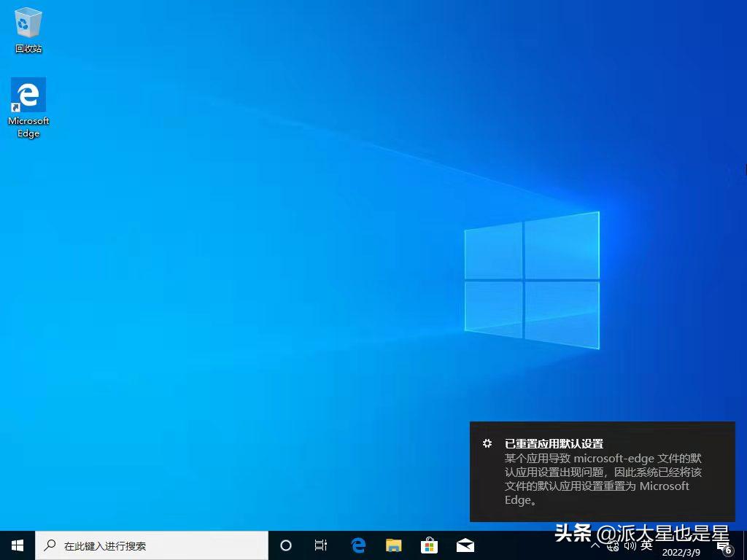The height and width of the screenshot is (560, 747).
Task: Click the gear icon in the notification toast
Action: (x=487, y=443)
